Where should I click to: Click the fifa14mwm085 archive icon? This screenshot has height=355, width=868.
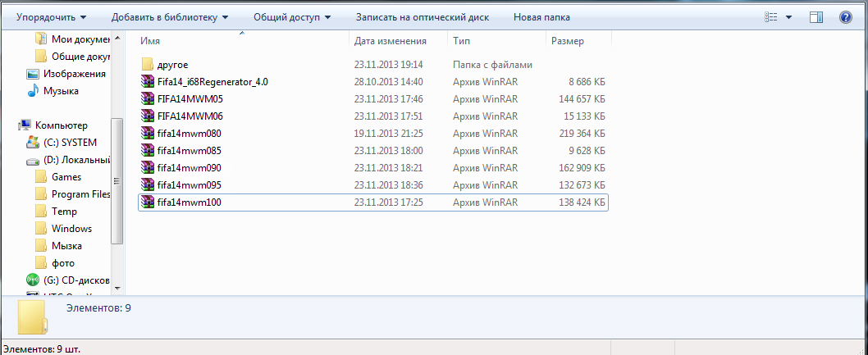[147, 150]
